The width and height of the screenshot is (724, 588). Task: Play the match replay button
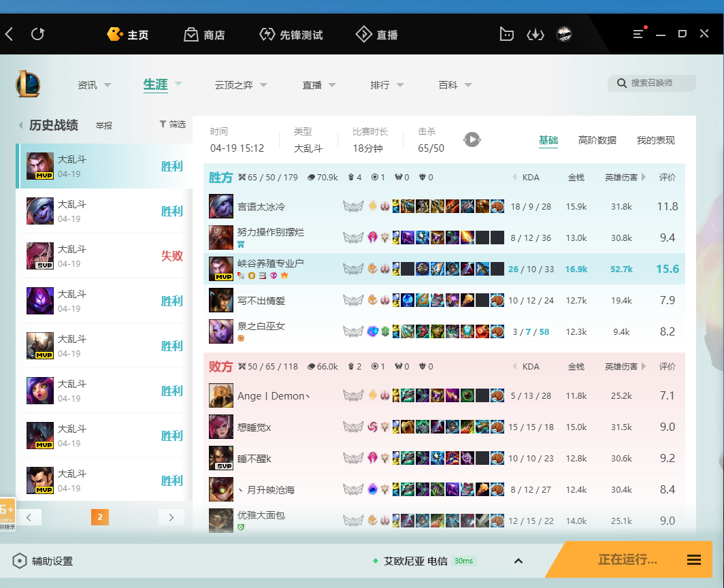[472, 140]
